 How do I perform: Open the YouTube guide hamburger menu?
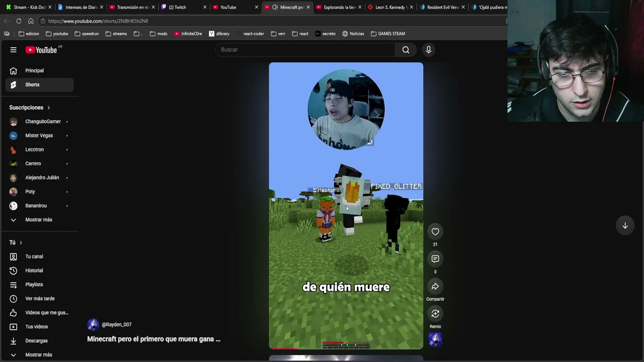14,50
